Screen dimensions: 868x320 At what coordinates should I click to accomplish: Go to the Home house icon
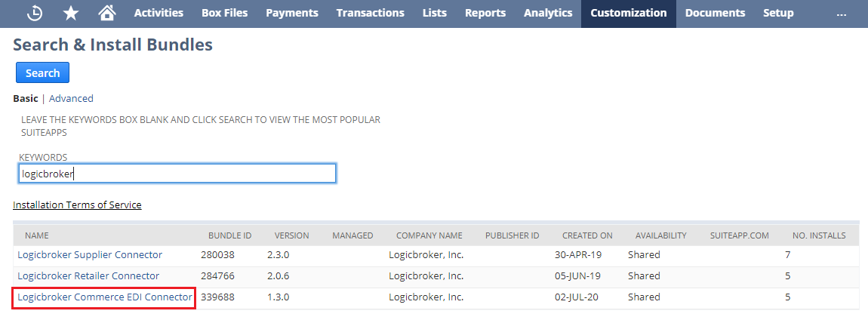tap(107, 13)
